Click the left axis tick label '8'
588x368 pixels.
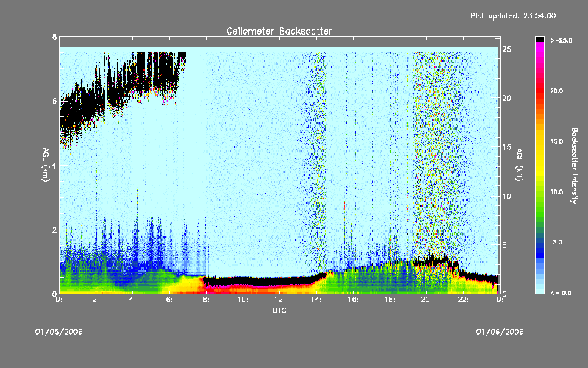pos(54,37)
